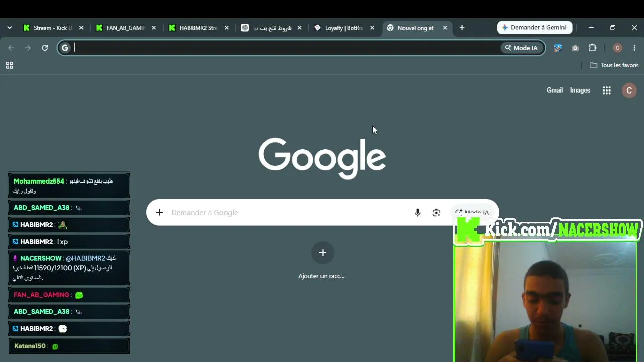
Task: Click the Katana150 chat username
Action: [30, 346]
